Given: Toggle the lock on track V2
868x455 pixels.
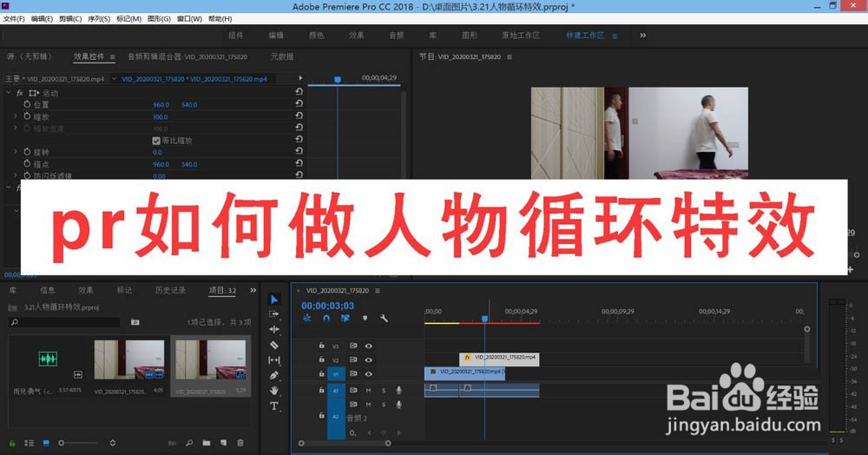Looking at the screenshot, I should click(x=321, y=359).
